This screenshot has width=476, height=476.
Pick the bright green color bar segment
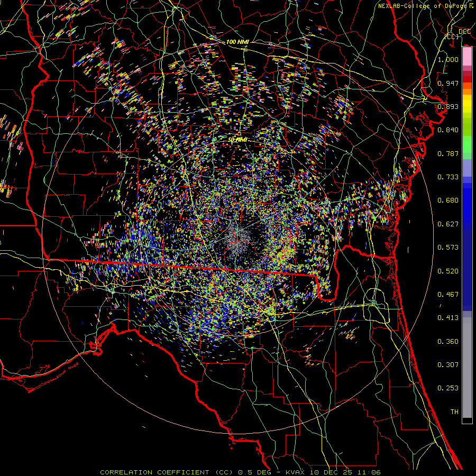click(467, 144)
